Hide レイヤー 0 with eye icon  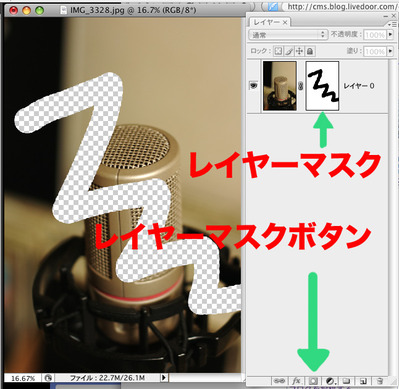(254, 86)
